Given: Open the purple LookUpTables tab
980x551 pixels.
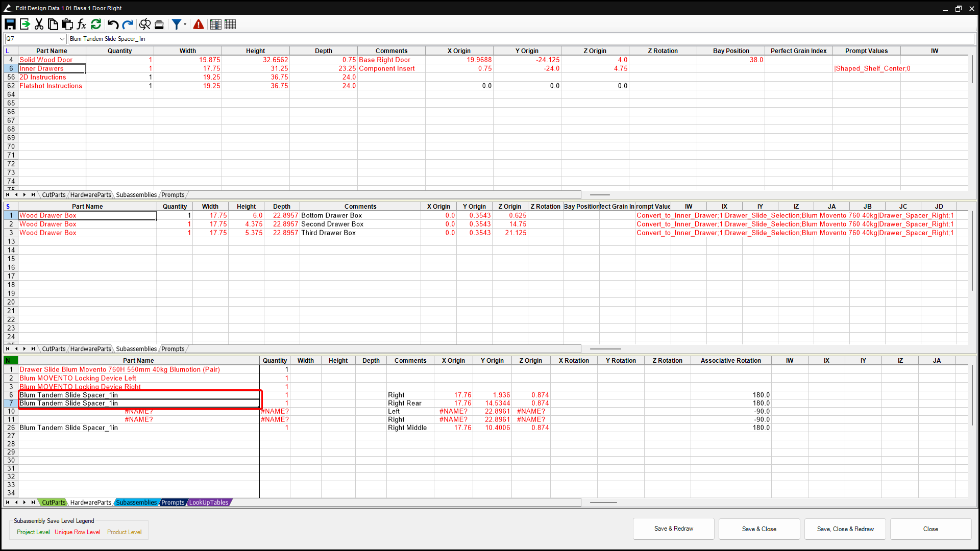Looking at the screenshot, I should click(208, 503).
